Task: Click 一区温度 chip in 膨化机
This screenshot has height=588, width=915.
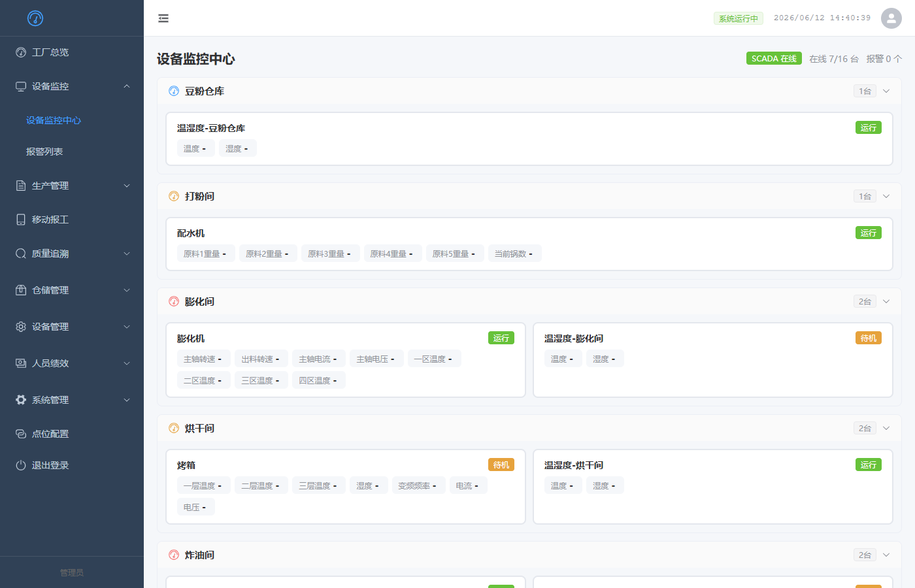Action: 434,359
